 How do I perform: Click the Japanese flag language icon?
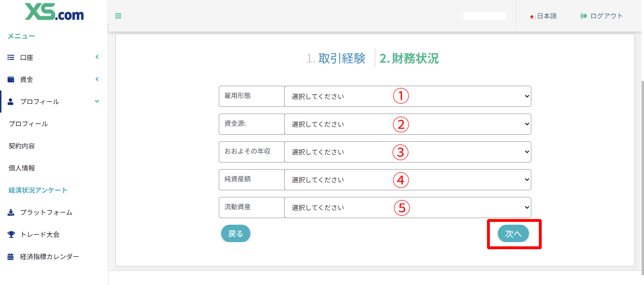tap(532, 16)
